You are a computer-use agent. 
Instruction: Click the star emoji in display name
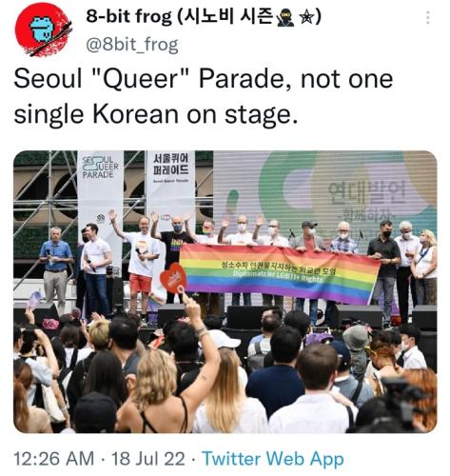306,18
